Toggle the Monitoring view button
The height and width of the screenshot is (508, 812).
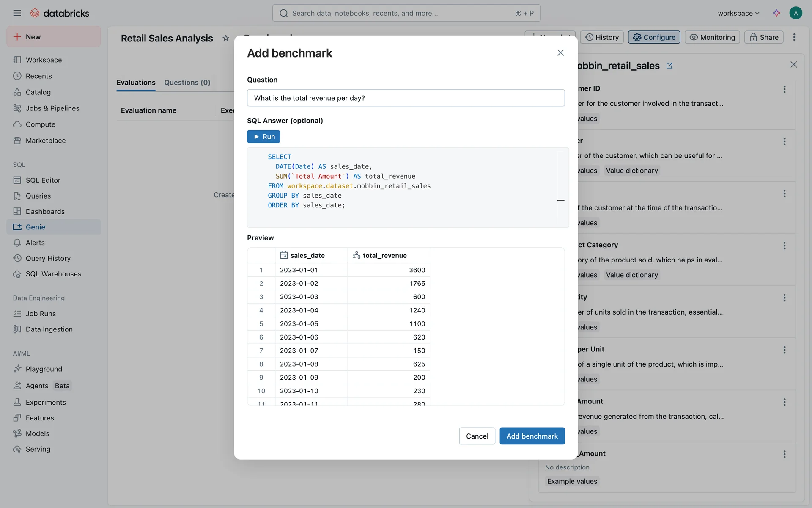pos(712,37)
